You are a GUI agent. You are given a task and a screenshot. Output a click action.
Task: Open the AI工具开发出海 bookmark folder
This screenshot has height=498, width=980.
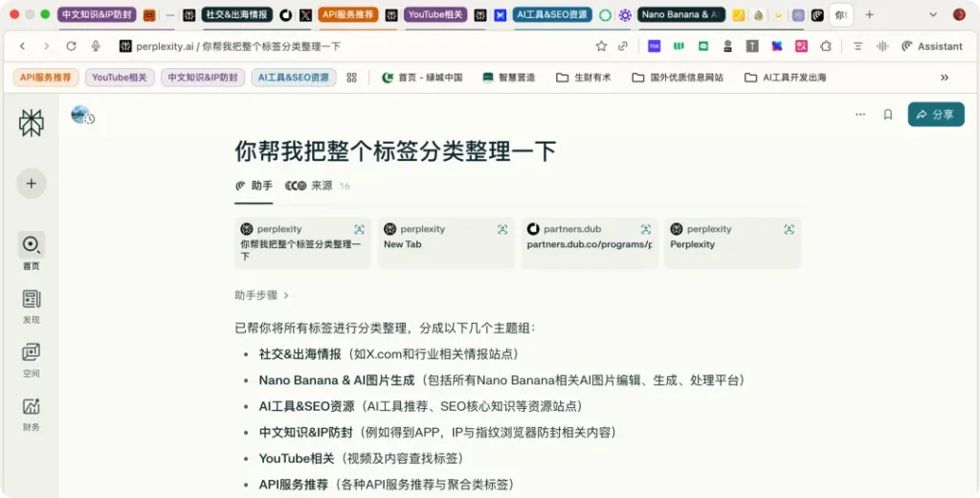[786, 78]
